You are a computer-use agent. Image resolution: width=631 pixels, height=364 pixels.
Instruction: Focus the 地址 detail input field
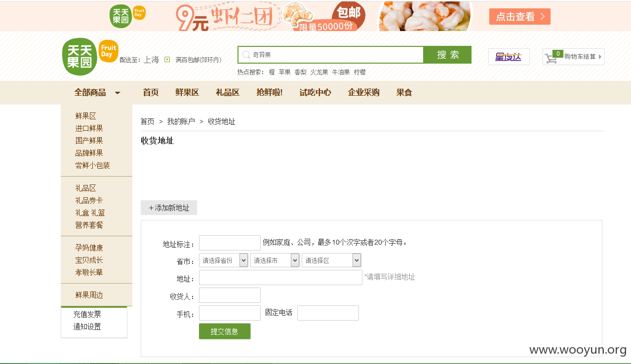tap(280, 277)
